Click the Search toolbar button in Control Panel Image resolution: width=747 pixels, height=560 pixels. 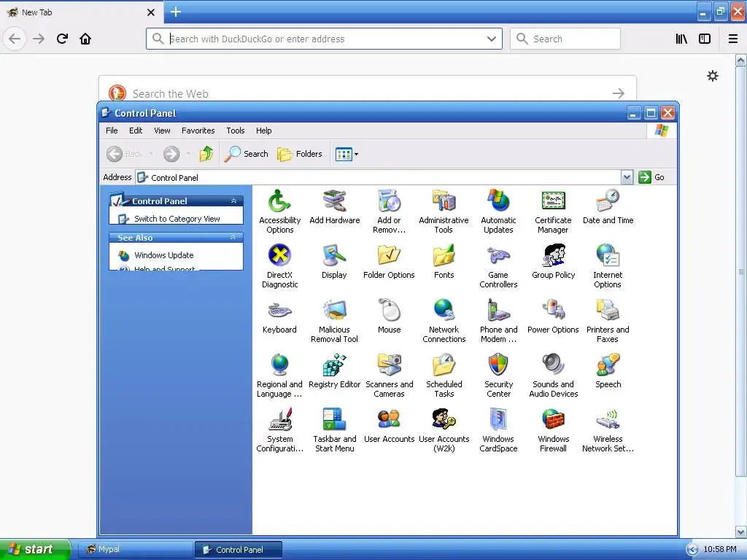[247, 154]
